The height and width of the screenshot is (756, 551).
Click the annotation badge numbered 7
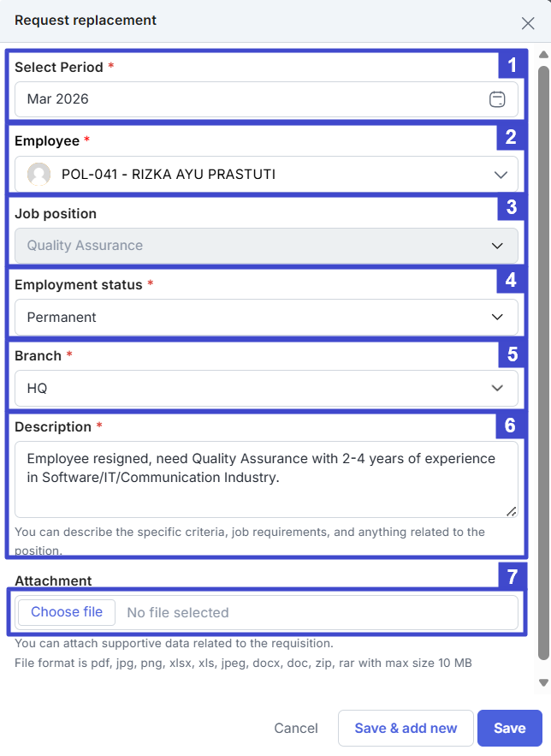[x=512, y=574]
